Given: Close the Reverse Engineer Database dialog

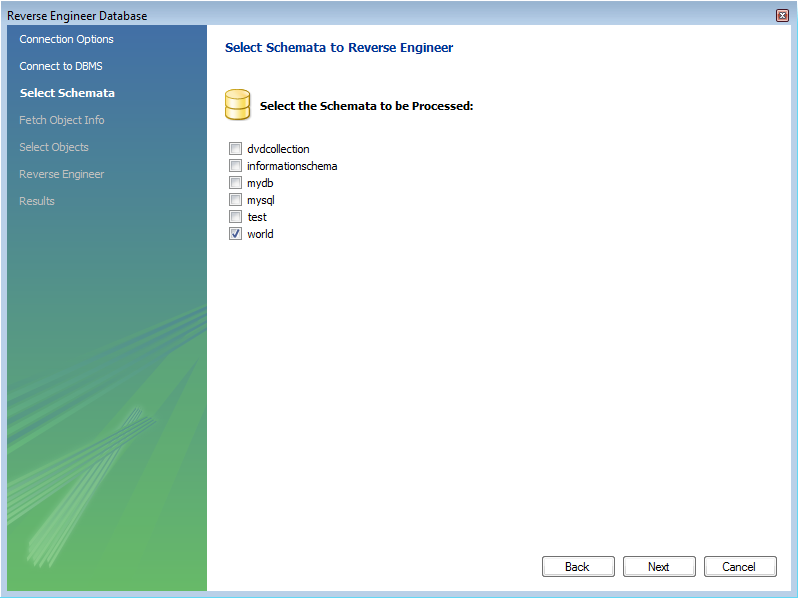Looking at the screenshot, I should click(782, 15).
